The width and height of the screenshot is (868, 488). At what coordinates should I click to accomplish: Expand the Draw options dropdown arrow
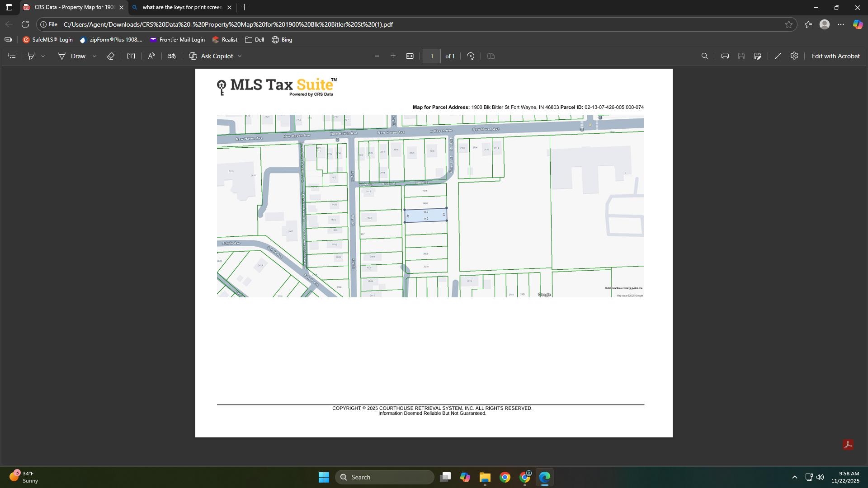click(94, 56)
